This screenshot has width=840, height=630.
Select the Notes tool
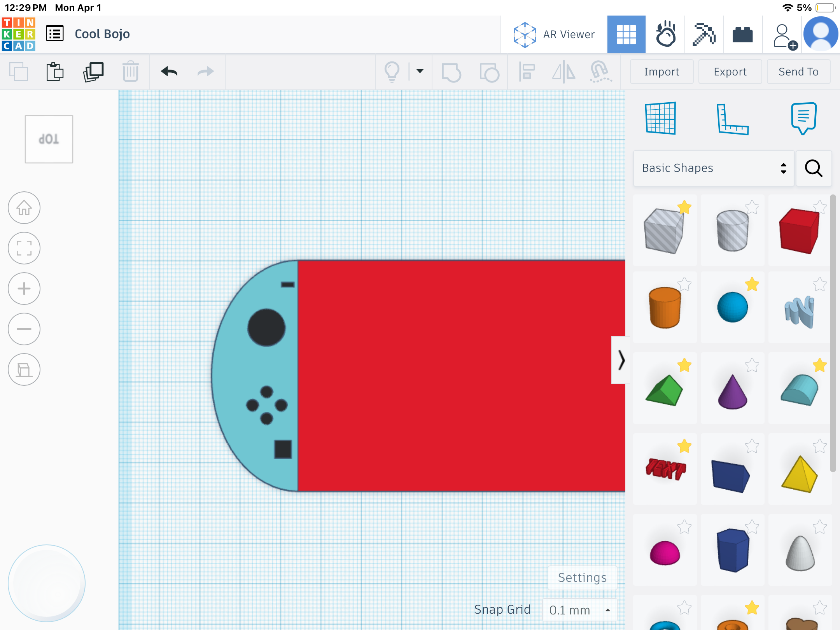coord(803,118)
